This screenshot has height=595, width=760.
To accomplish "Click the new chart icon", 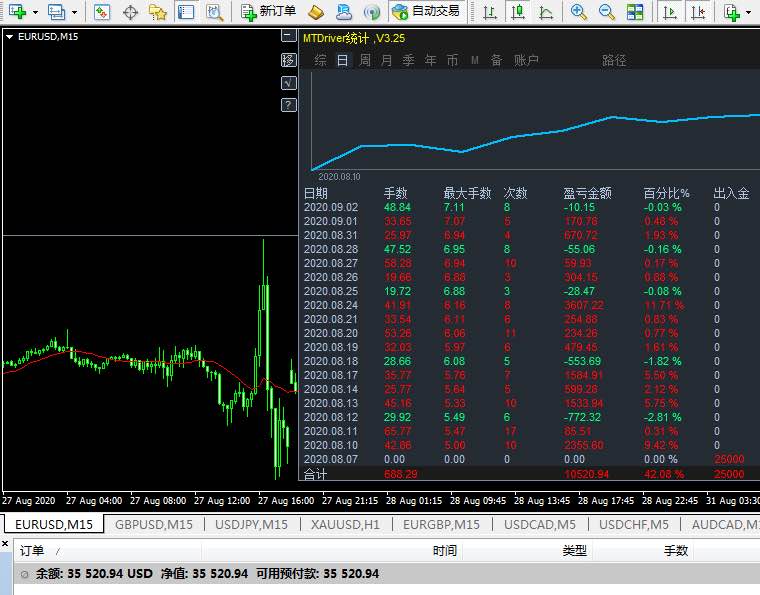I will click(x=17, y=11).
